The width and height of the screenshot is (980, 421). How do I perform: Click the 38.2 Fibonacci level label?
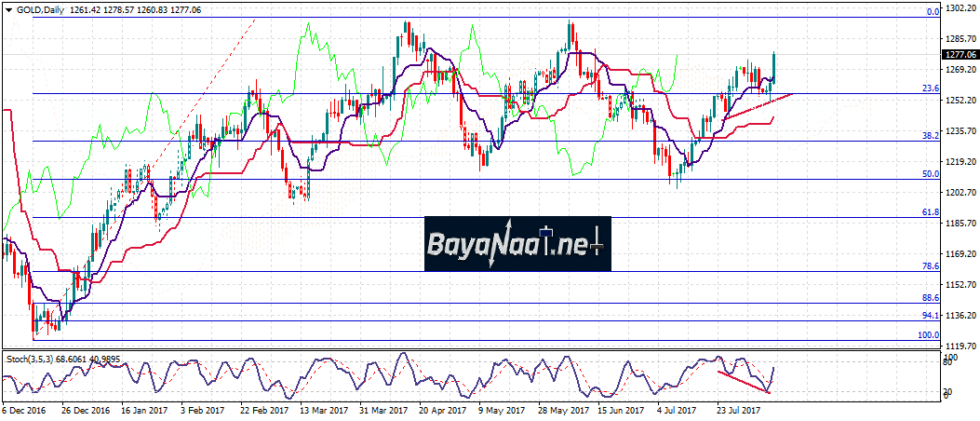(x=928, y=136)
